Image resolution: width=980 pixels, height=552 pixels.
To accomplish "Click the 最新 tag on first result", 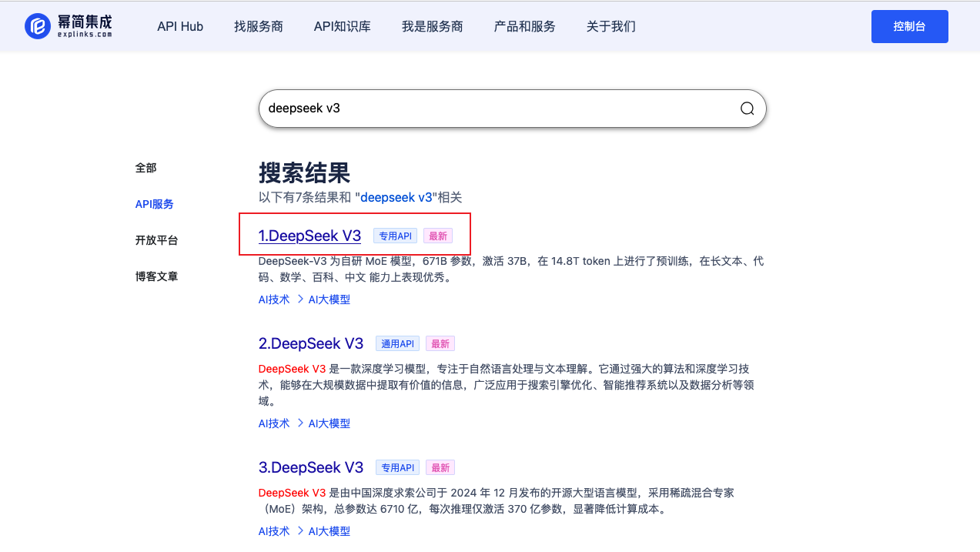I will pyautogui.click(x=437, y=236).
